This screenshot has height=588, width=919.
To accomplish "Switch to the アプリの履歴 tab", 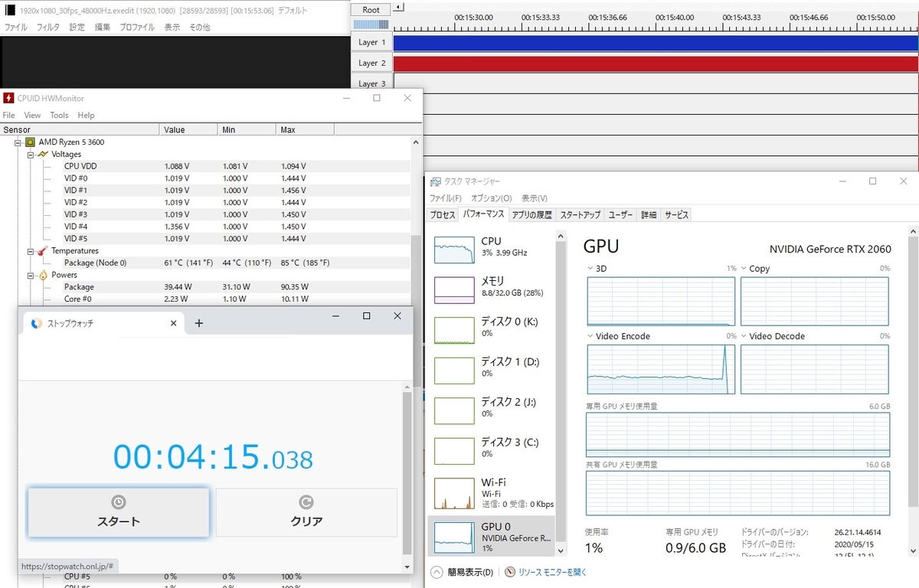I will 531,215.
